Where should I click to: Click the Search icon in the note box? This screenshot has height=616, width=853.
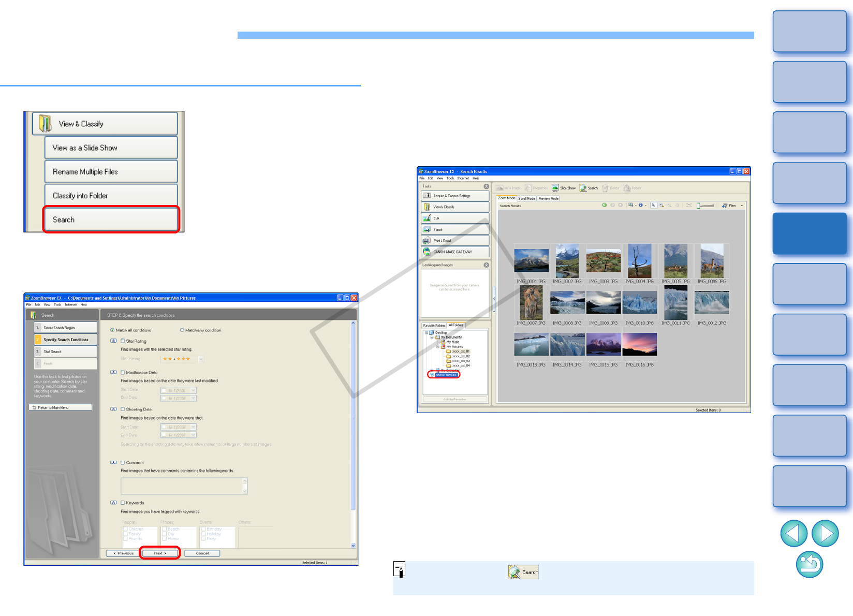[523, 572]
